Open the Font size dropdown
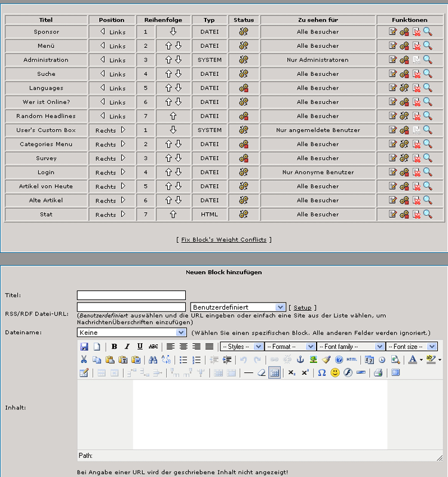The height and width of the screenshot is (477, 448). (412, 347)
